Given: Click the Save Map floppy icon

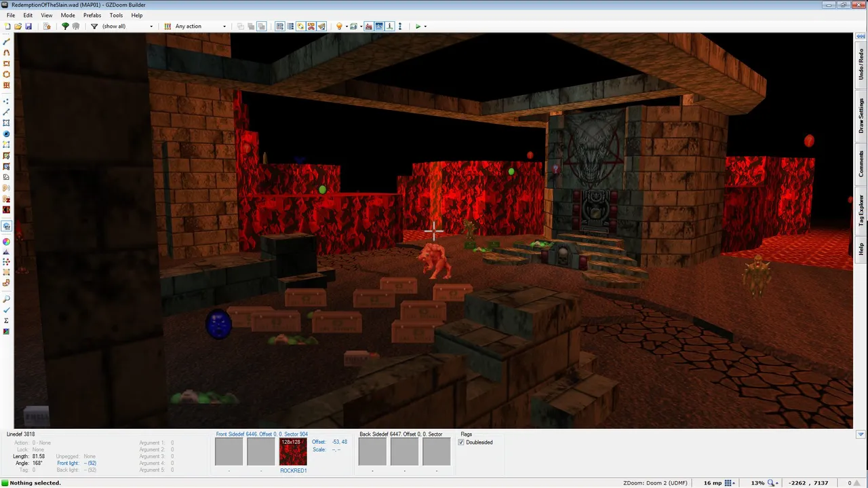Looking at the screenshot, I should click(28, 26).
